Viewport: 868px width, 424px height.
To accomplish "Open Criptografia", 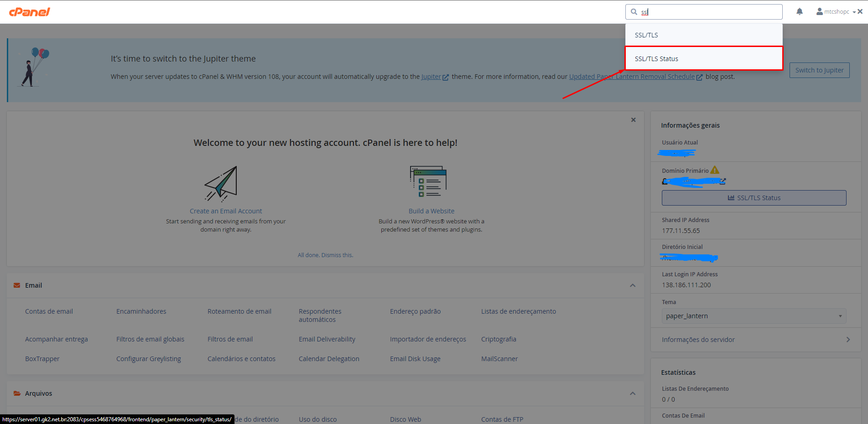I will pyautogui.click(x=499, y=339).
